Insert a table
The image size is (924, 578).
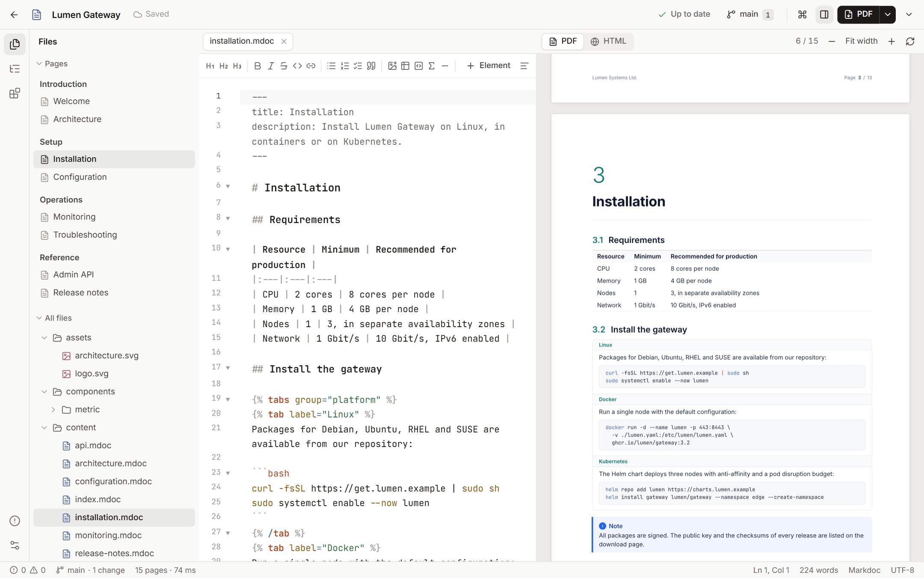coord(406,66)
